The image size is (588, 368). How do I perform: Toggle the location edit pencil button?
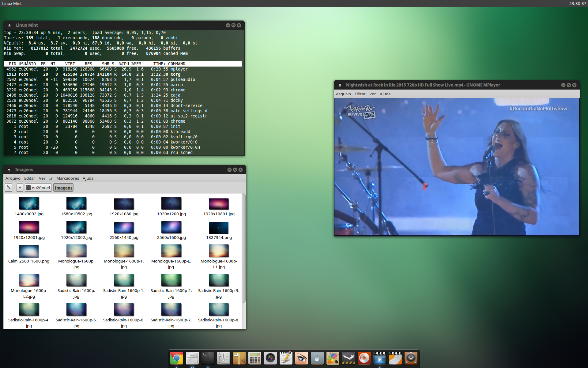pos(9,188)
